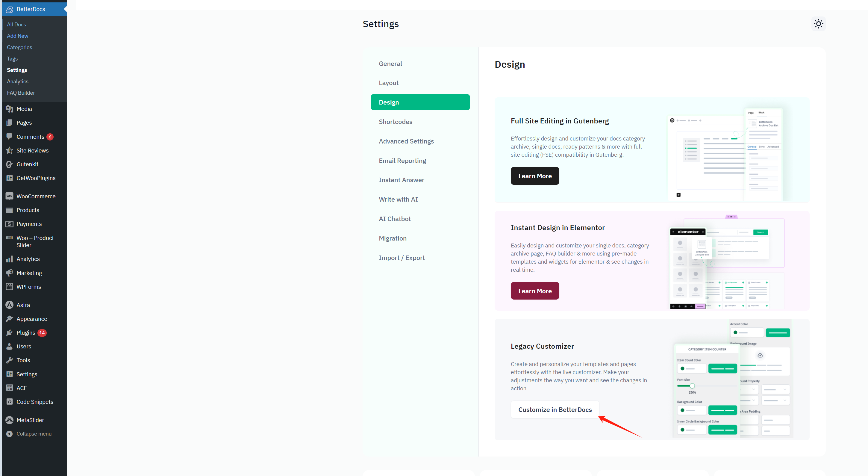868x476 pixels.
Task: Open the Advanced Settings tab
Action: (406, 141)
